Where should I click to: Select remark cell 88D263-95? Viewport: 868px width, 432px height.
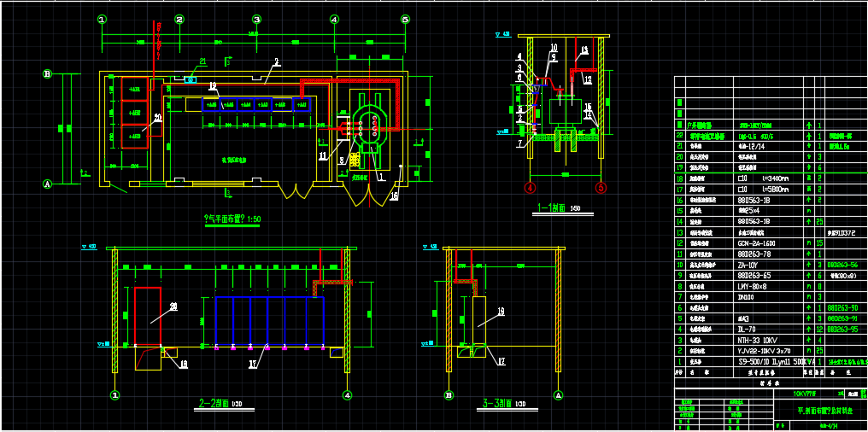pos(842,329)
